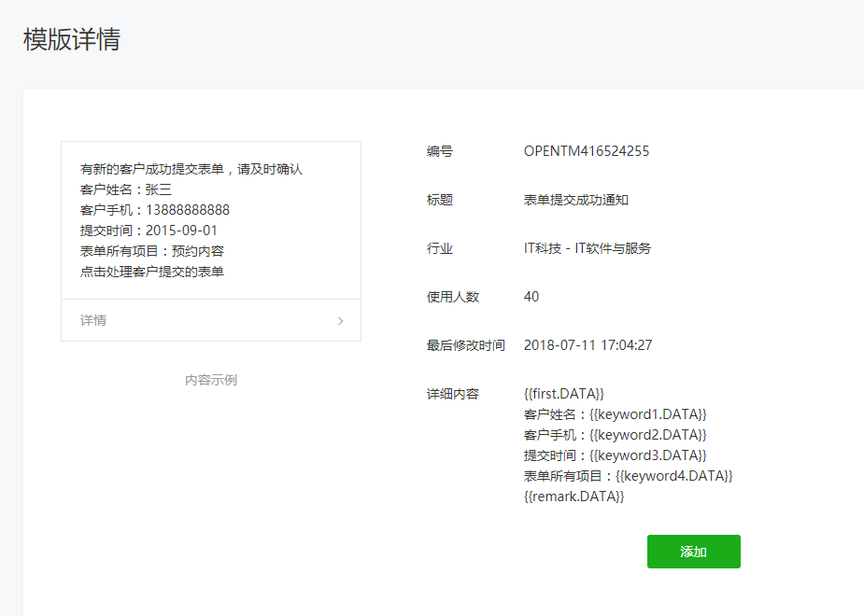Click the 内容示例 caption
This screenshot has height=616, width=864.
pos(211,381)
